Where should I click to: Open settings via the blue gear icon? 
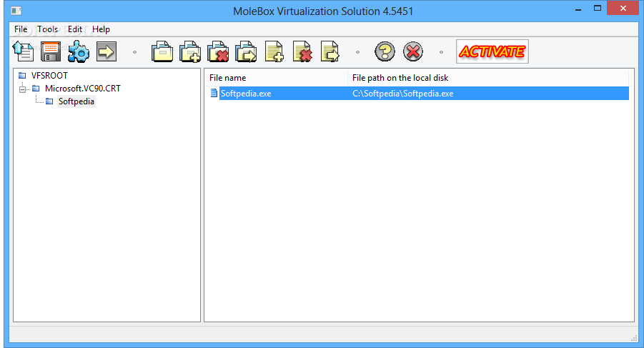click(79, 51)
